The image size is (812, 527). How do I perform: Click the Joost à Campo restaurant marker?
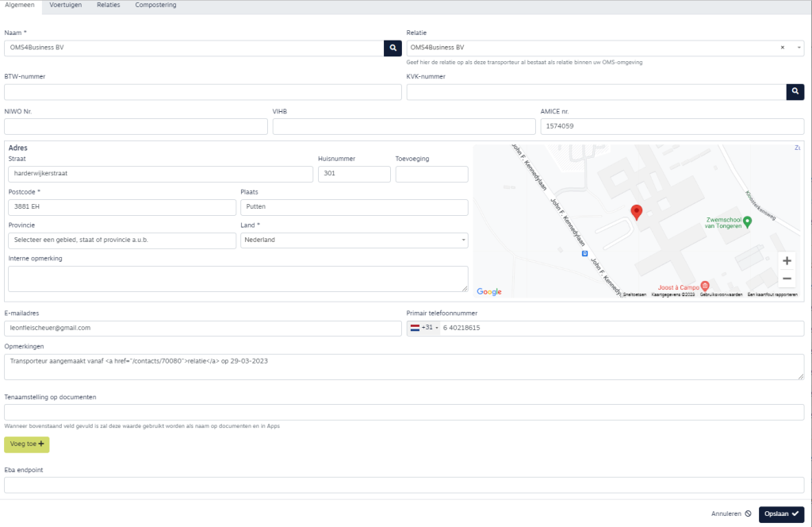[x=705, y=286]
